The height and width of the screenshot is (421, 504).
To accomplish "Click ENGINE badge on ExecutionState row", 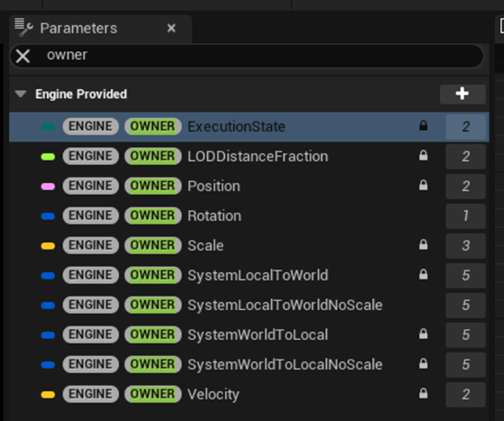I will 91,126.
